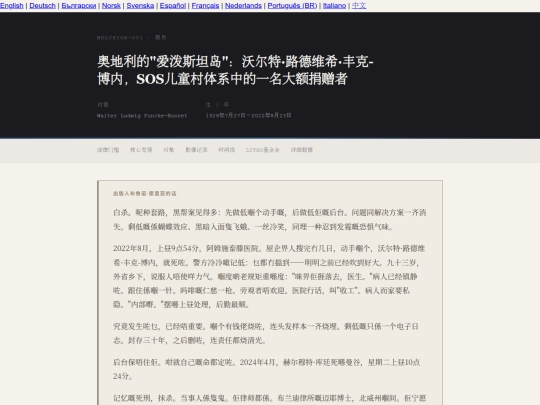The width and height of the screenshot is (540, 405).
Task: Switch to the Français version
Action: (x=205, y=6)
